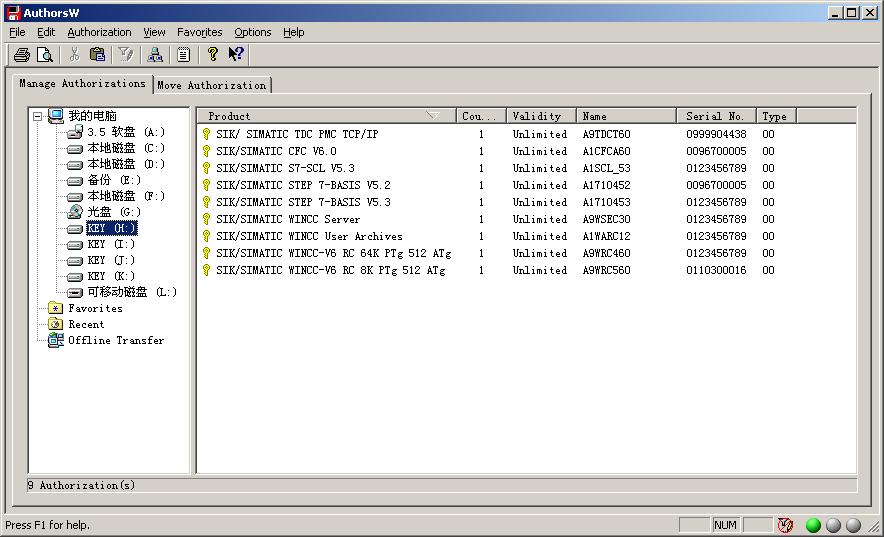Open the Edit menu
Screen dimensions: 884x537
pos(46,32)
